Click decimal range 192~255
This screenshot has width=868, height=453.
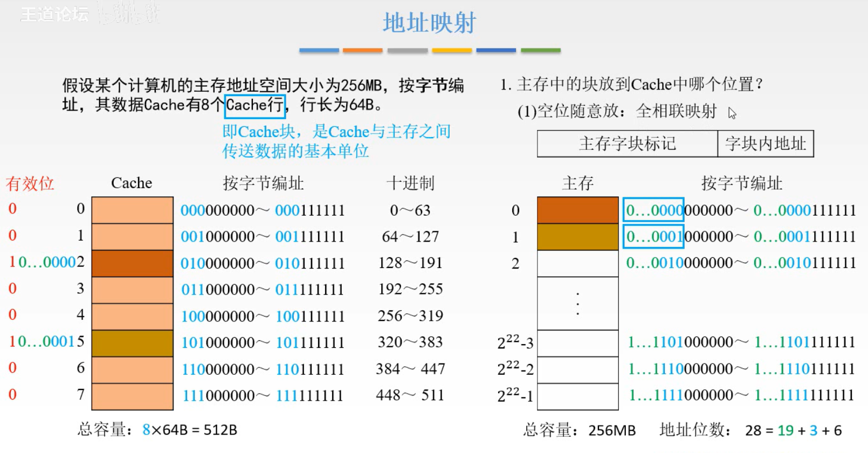click(x=410, y=289)
